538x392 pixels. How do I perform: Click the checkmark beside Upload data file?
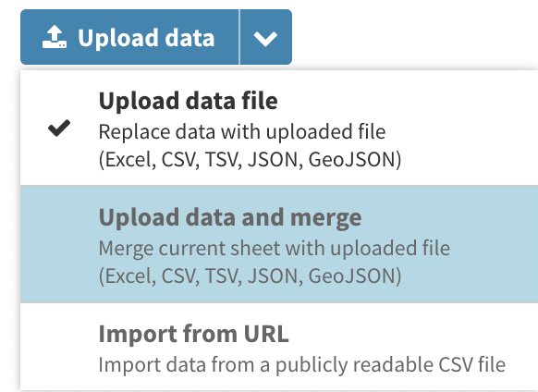59,128
